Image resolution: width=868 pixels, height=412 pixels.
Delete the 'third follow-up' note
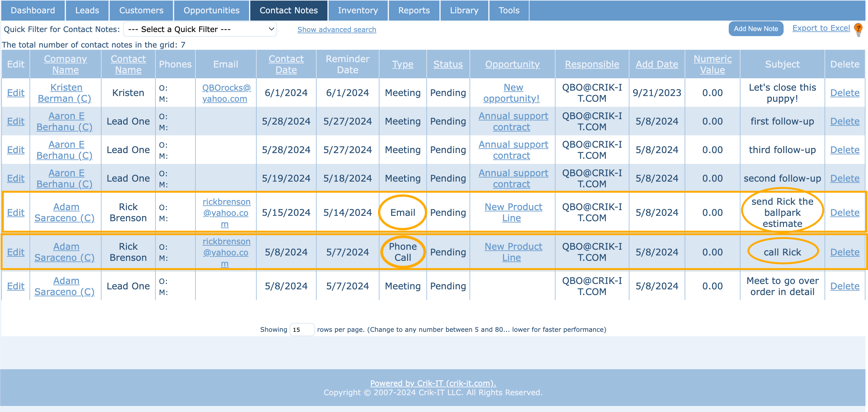(845, 150)
